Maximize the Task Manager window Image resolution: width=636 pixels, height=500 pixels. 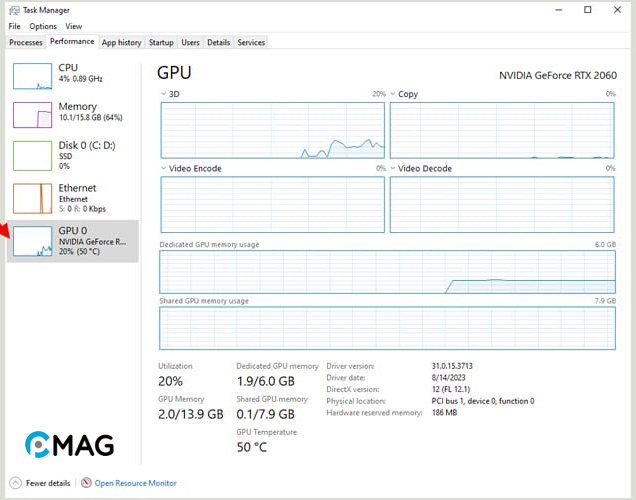(588, 10)
